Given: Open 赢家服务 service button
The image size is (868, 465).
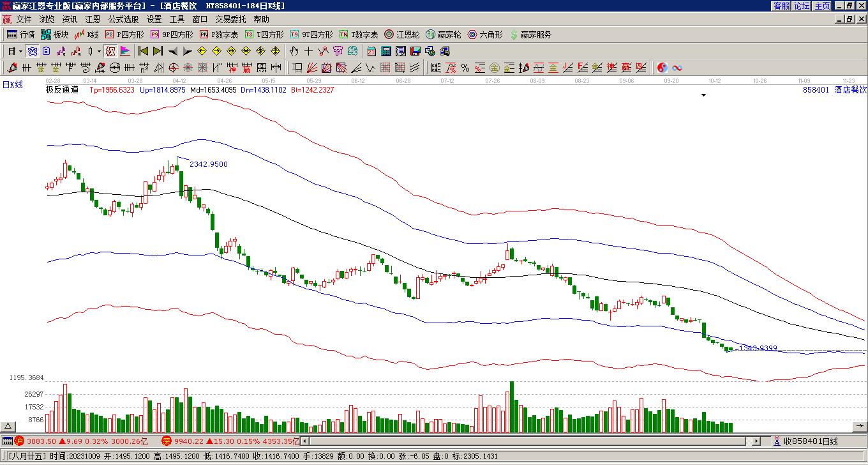Looking at the screenshot, I should pyautogui.click(x=530, y=34).
